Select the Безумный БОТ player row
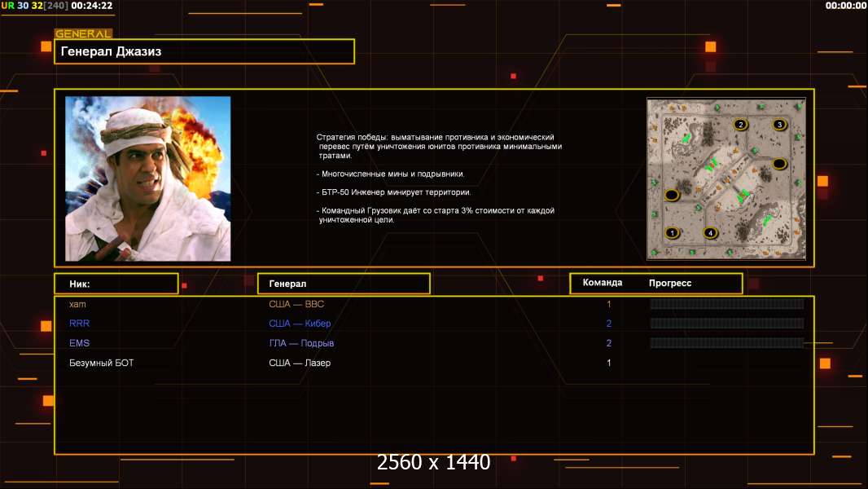This screenshot has width=868, height=489. tap(101, 363)
